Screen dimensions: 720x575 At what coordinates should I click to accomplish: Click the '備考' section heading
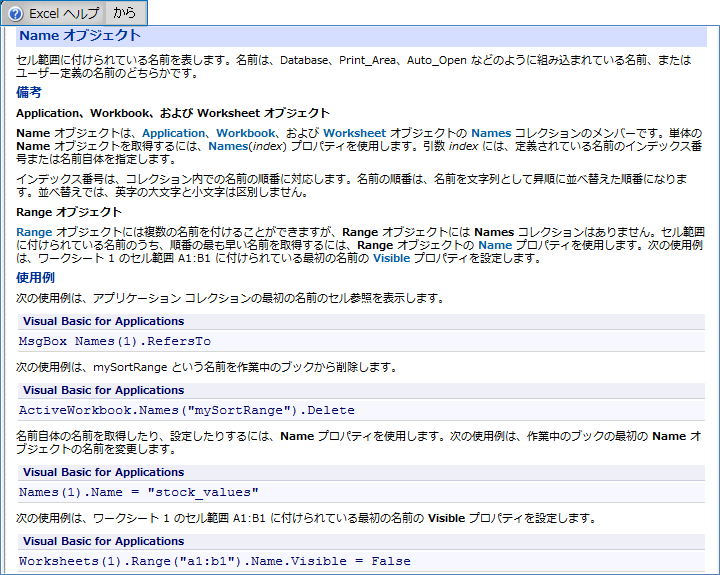coord(28,92)
